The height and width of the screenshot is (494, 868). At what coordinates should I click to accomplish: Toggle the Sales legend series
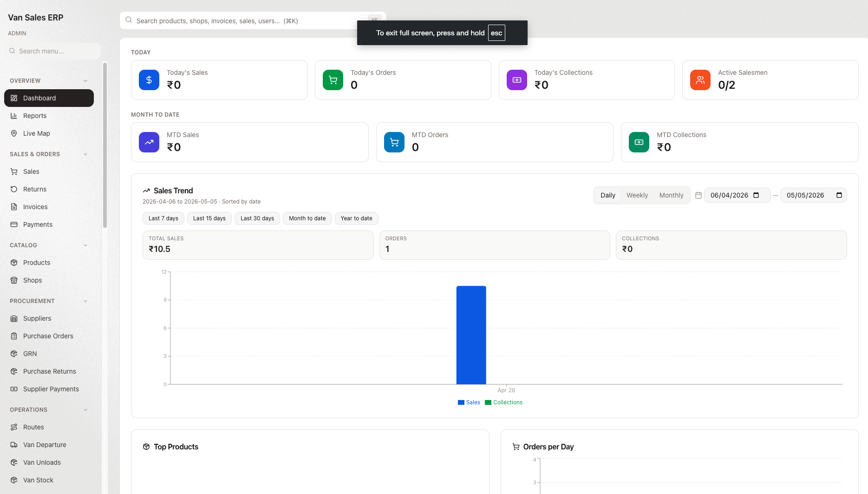469,402
